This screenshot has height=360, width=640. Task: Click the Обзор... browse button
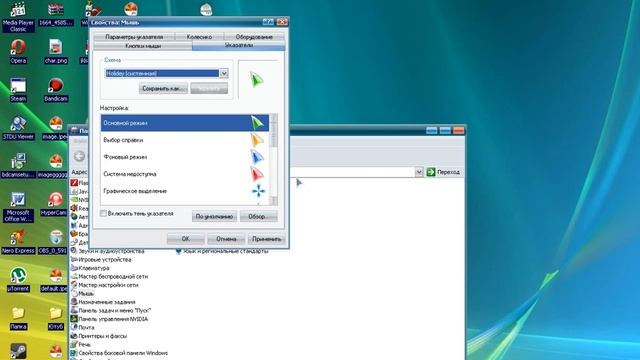[259, 216]
